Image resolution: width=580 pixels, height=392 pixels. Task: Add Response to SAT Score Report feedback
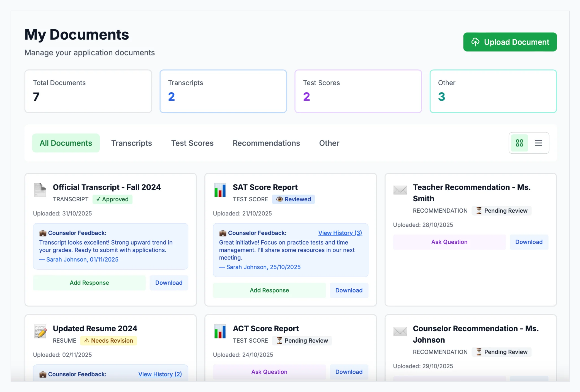[x=269, y=290]
